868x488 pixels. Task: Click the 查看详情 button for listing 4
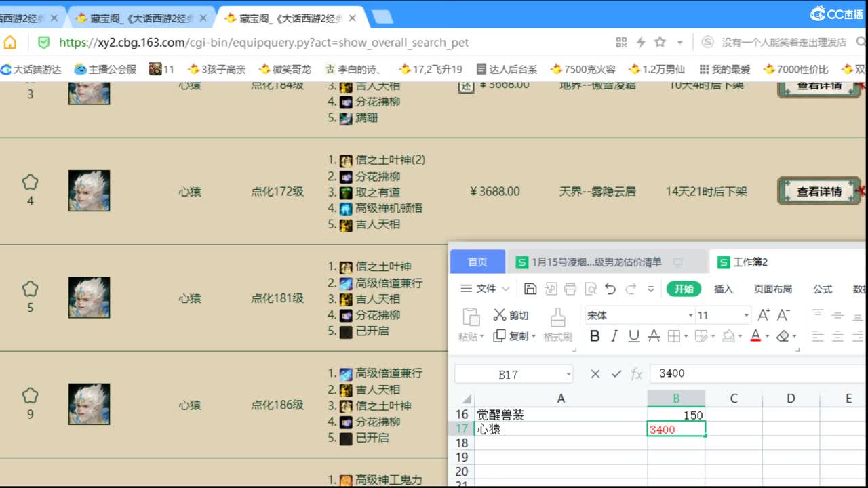tap(819, 191)
